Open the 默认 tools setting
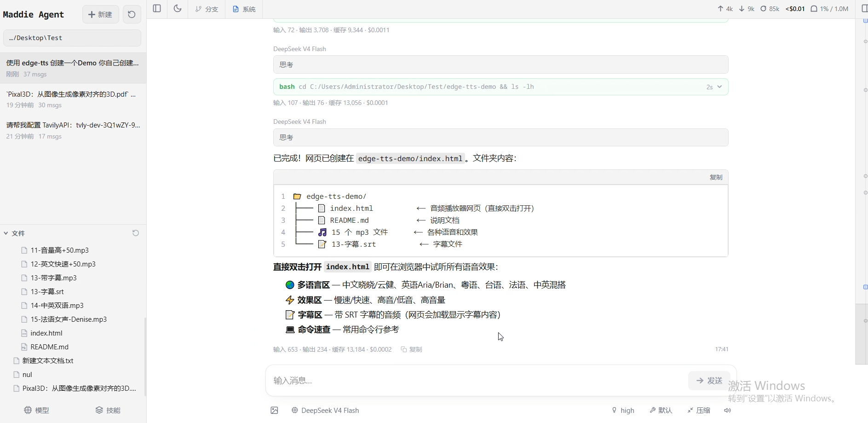 click(x=661, y=410)
